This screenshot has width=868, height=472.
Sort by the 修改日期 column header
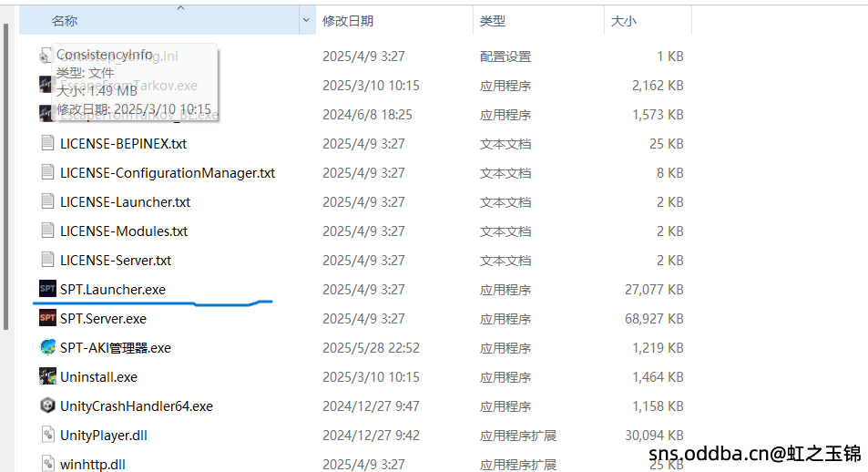[348, 21]
